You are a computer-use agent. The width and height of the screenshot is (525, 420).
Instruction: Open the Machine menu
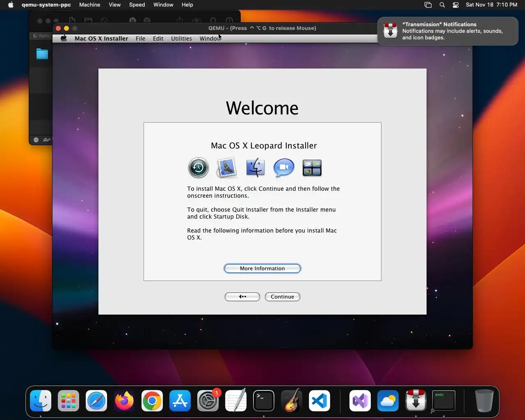click(90, 5)
